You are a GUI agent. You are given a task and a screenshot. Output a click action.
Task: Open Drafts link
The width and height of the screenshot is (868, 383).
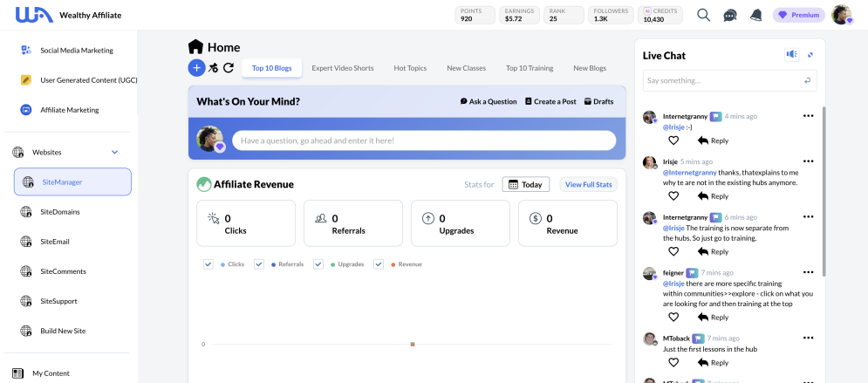[599, 102]
